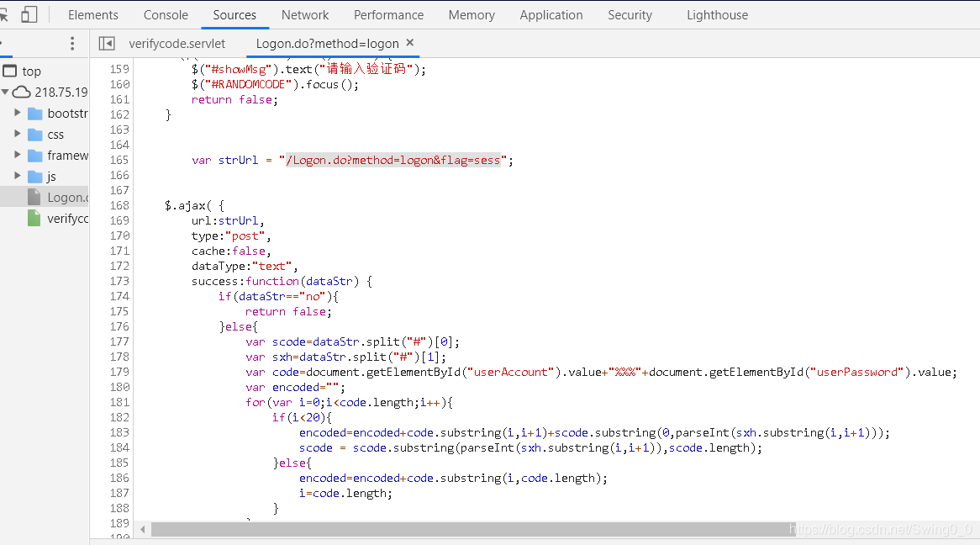Close the Logon.do?method=logon file tab
This screenshot has height=545, width=980.
(410, 43)
